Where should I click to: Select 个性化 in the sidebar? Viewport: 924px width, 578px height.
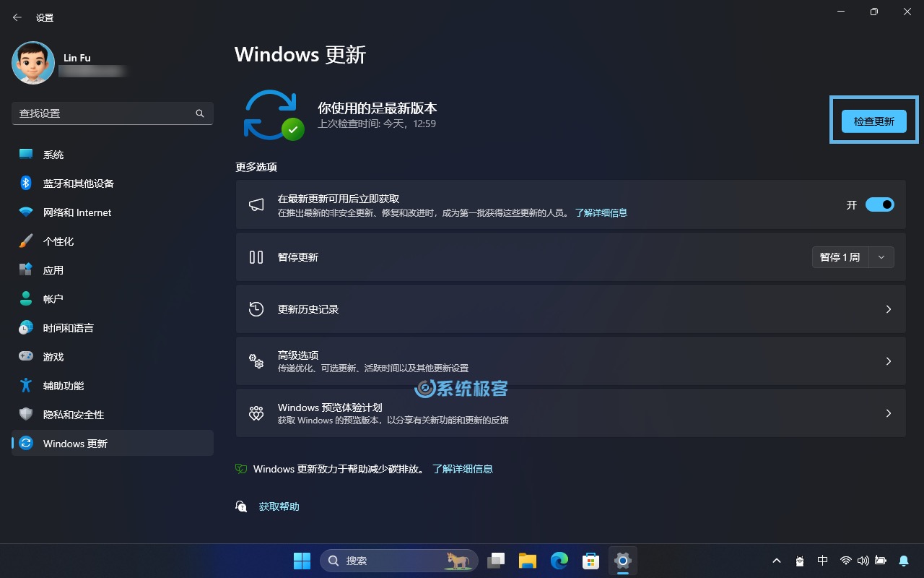pyautogui.click(x=113, y=241)
